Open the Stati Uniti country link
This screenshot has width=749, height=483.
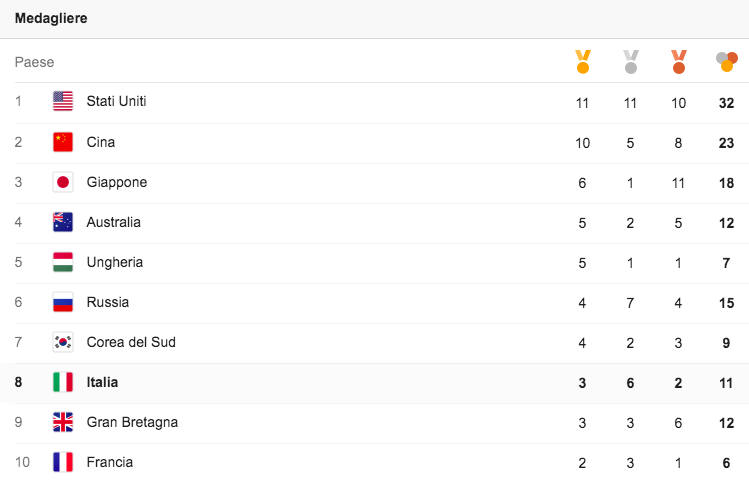click(116, 101)
